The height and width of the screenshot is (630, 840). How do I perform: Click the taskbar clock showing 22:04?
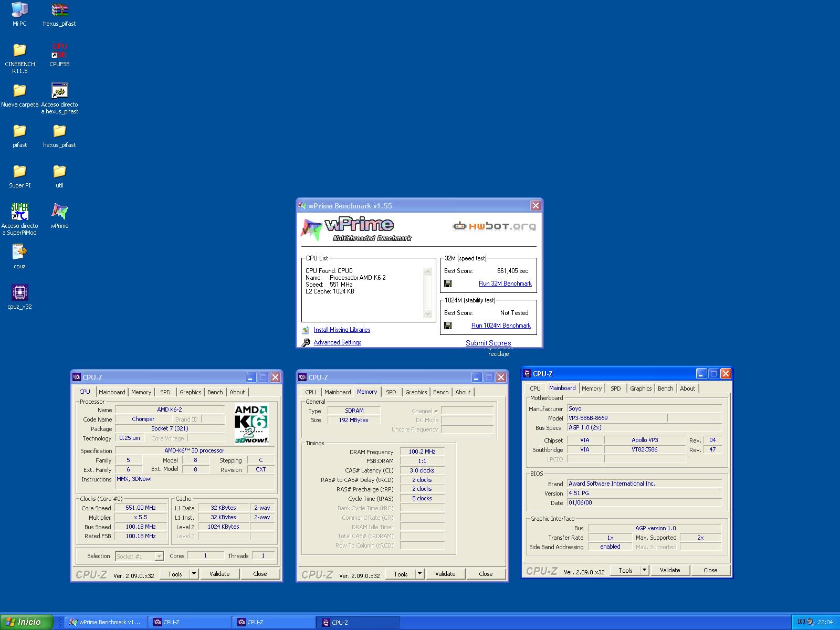(x=825, y=622)
